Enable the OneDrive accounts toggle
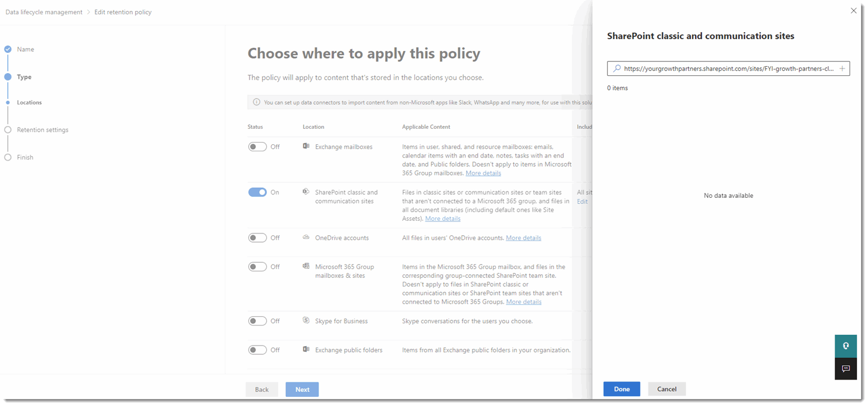 [x=258, y=238]
